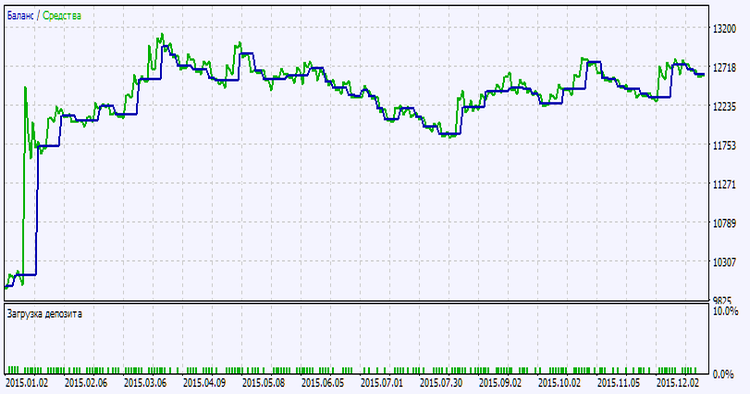Image resolution: width=750 pixels, height=394 pixels.
Task: Click the 11271 value on price axis
Action: [x=725, y=185]
